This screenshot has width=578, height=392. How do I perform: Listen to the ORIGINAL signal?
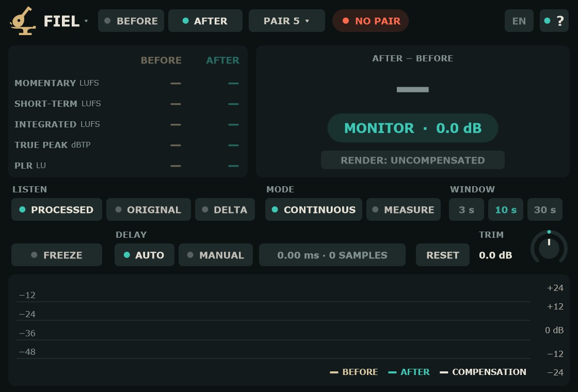tap(149, 209)
